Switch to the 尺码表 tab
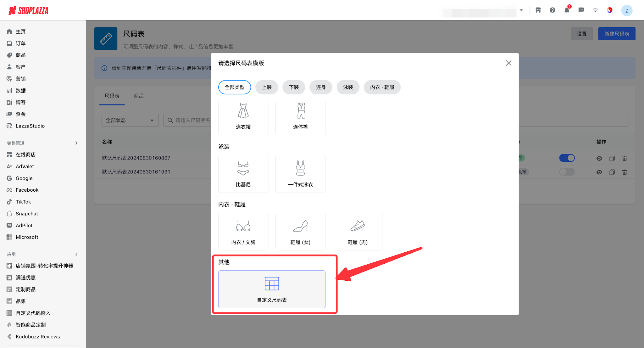The width and height of the screenshot is (644, 348). coord(112,96)
